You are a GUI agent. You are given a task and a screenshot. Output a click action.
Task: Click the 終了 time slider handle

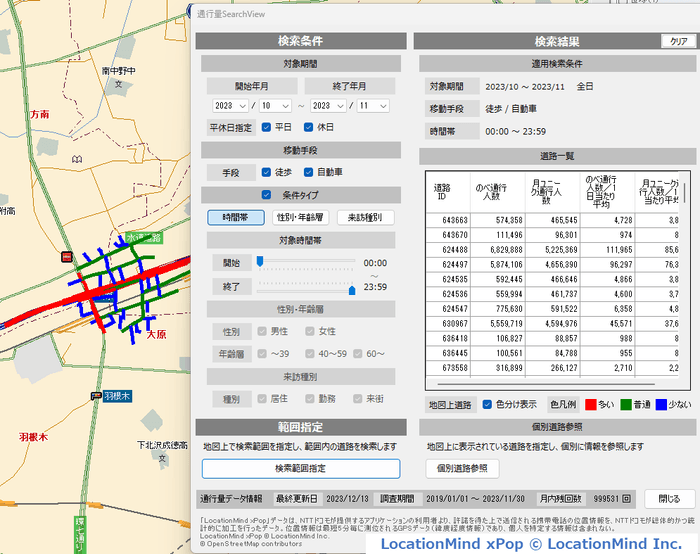[352, 290]
